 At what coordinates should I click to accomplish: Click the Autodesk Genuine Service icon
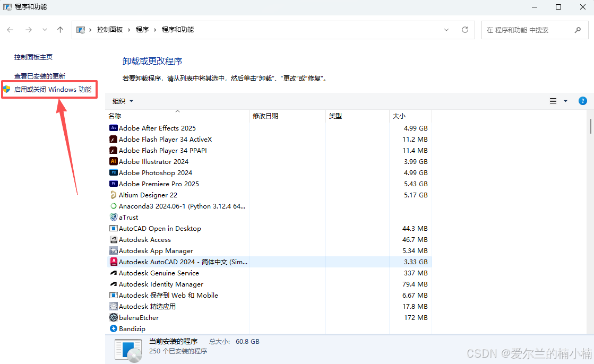click(113, 273)
